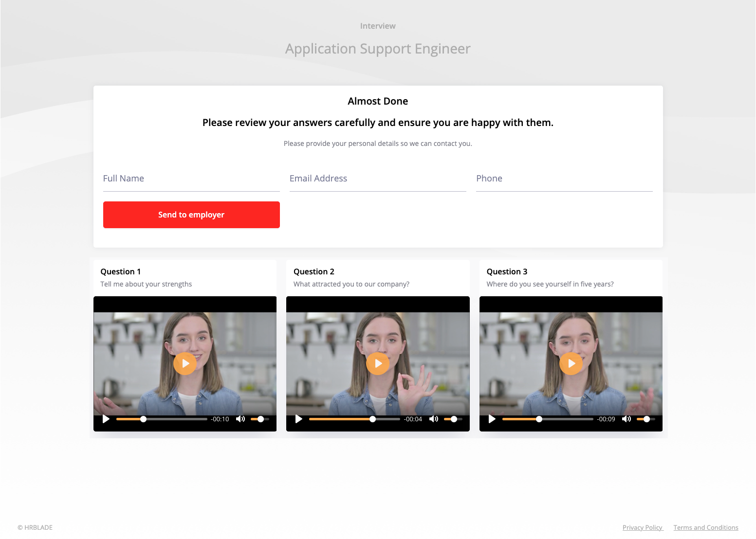
Task: Click the Question 2 video seek bar
Action: click(x=354, y=419)
